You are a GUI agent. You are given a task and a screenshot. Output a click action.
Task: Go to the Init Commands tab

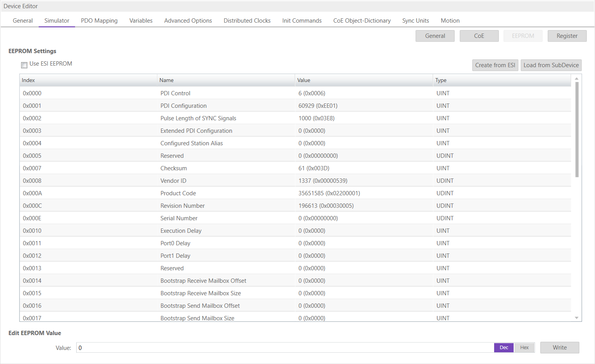[x=302, y=21]
